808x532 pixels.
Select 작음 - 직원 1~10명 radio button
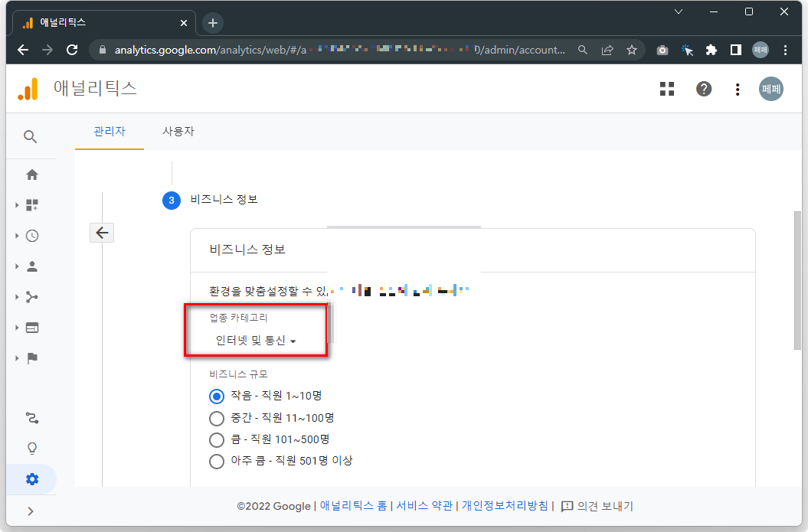click(216, 396)
